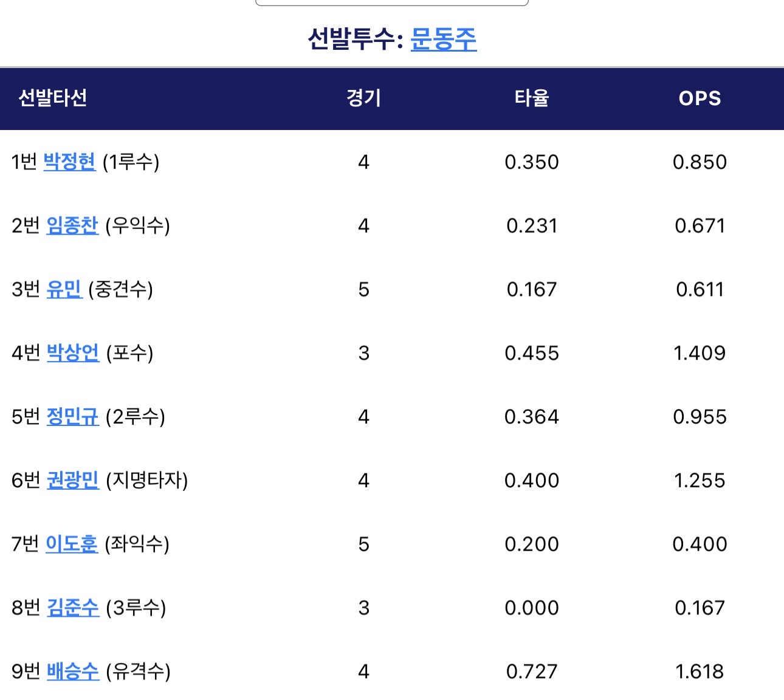The width and height of the screenshot is (784, 700).
Task: Select 이도훈 left fielder link
Action: 71,544
